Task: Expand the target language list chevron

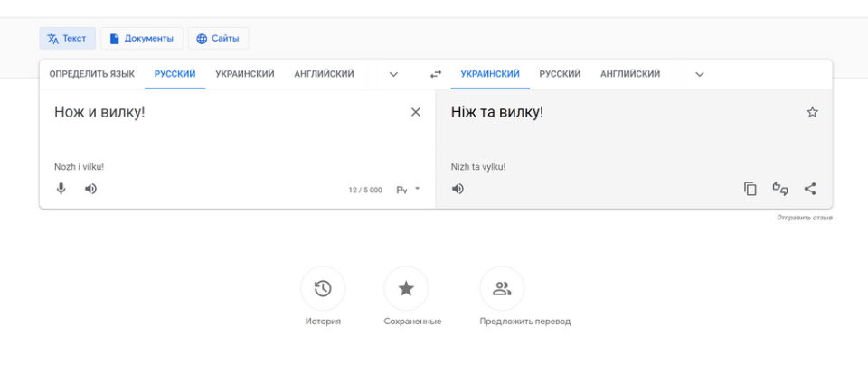Action: pyautogui.click(x=699, y=74)
